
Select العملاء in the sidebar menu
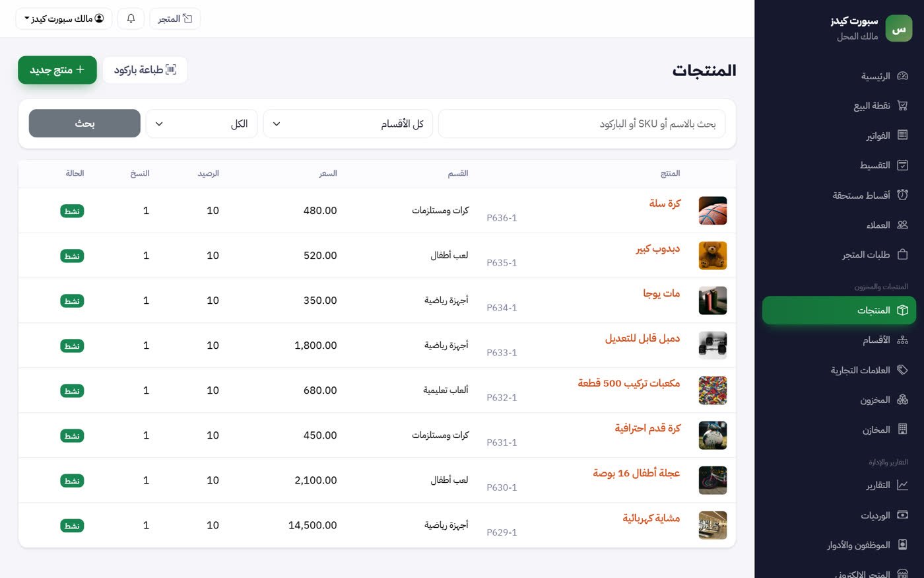pos(839,225)
